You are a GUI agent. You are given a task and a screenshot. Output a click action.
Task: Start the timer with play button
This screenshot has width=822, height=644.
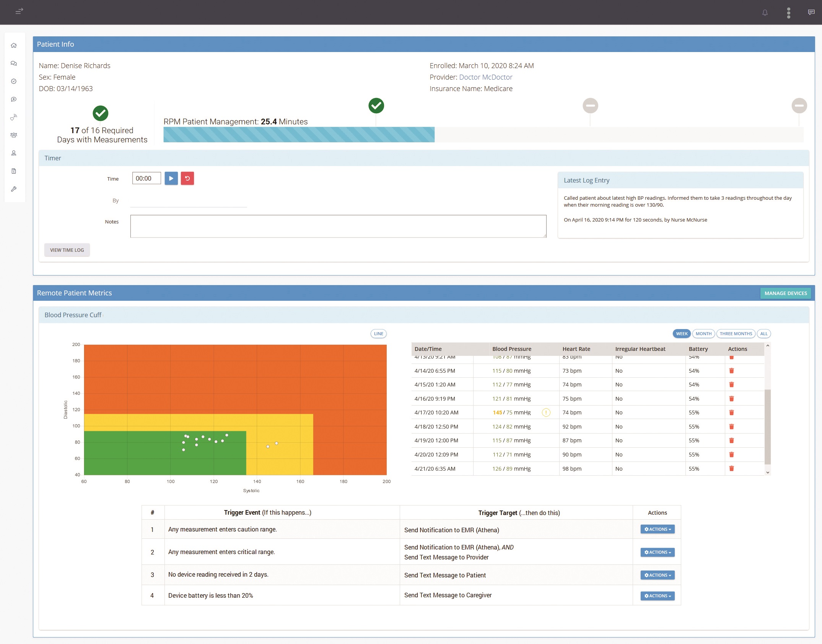(171, 178)
